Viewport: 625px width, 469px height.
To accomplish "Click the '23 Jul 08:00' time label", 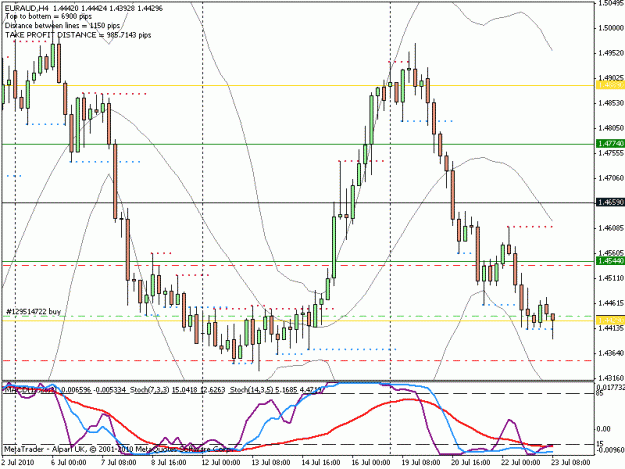I will pos(571,463).
